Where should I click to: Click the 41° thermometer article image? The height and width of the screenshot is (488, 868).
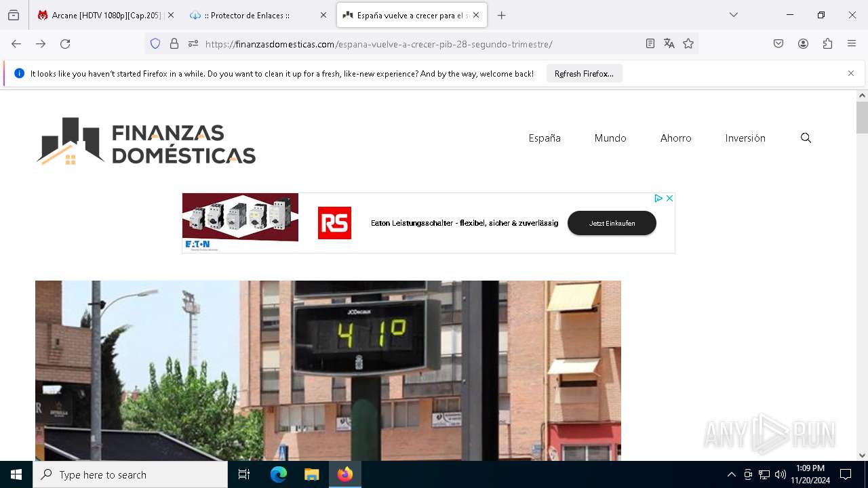pos(328,371)
